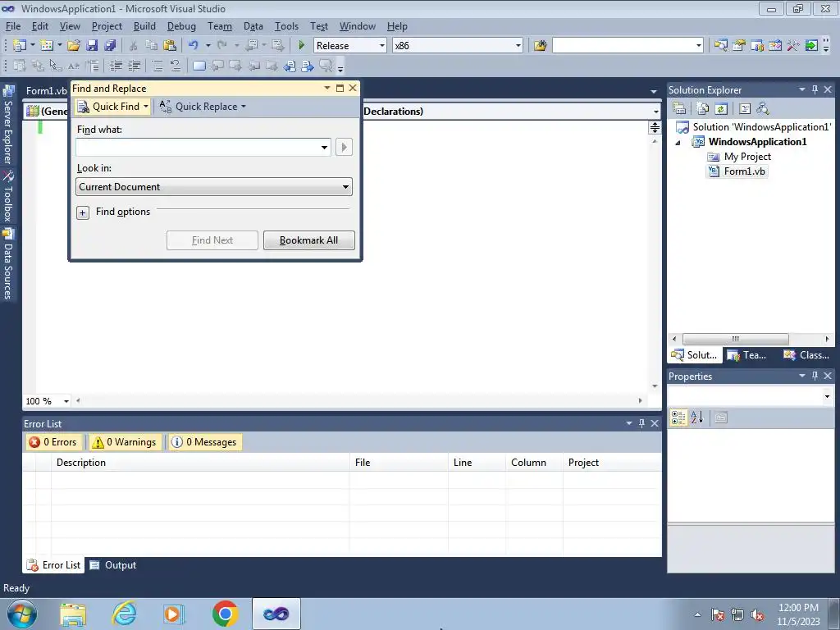The height and width of the screenshot is (630, 840).
Task: Click the New Project toolbar icon
Action: coord(20,46)
